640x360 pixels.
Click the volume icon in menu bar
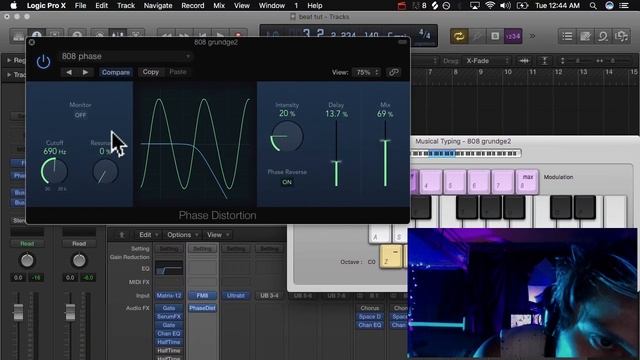pyautogui.click(x=505, y=5)
